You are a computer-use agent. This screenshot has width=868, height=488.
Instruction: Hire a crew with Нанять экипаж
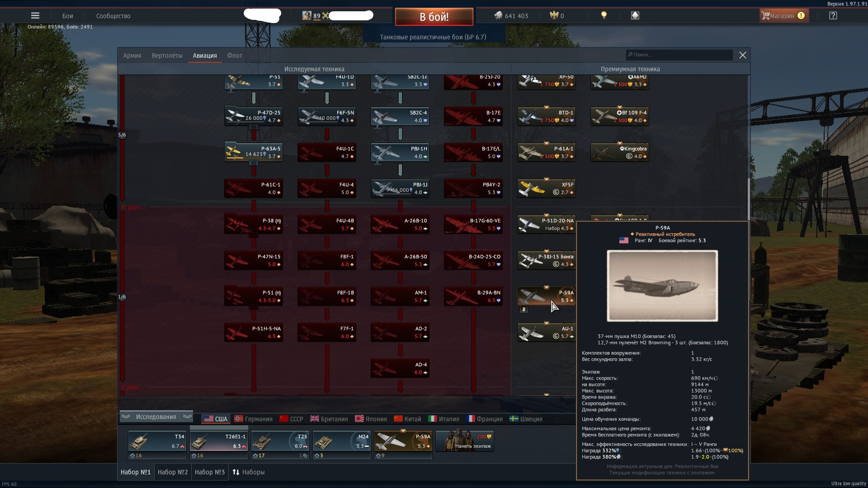pos(464,441)
